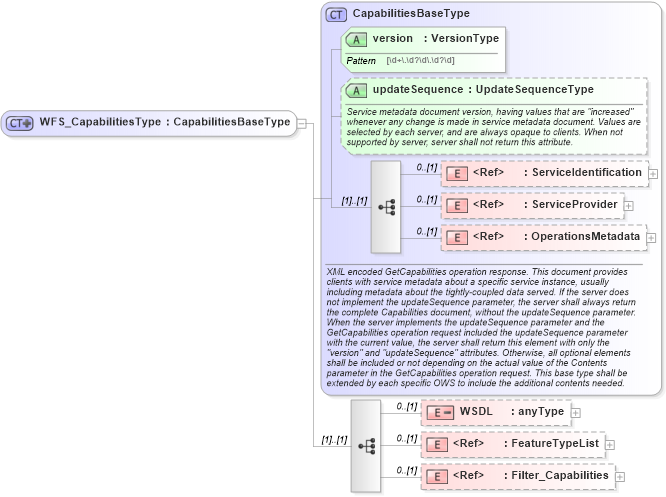The width and height of the screenshot is (666, 497).
Task: Click the 0..[1] cardinality beside OperationsMetadata
Action: pos(427,232)
